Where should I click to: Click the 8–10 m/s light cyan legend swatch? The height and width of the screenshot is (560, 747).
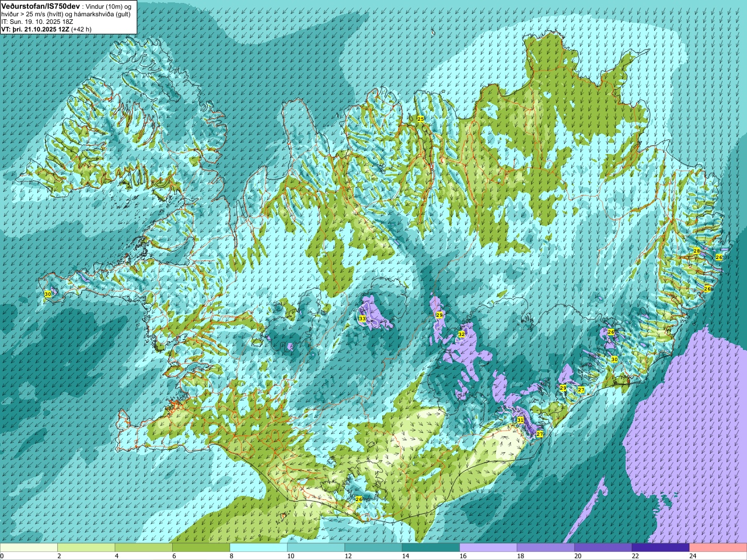[259, 548]
